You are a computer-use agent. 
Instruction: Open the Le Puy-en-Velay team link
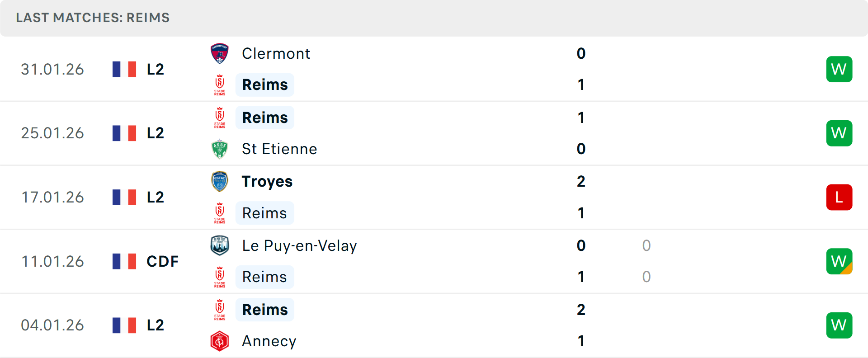click(299, 246)
